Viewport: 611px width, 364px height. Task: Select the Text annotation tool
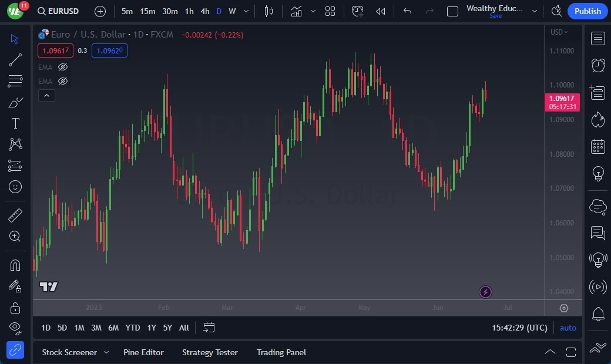[15, 123]
